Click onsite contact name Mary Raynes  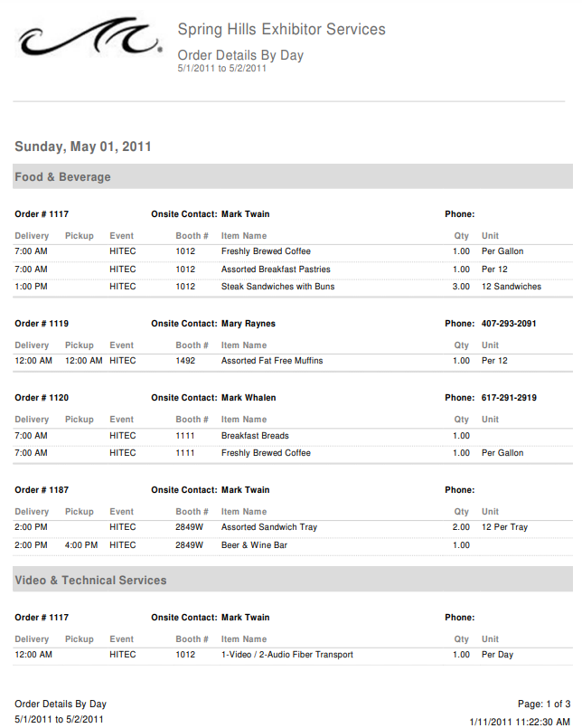(x=249, y=324)
